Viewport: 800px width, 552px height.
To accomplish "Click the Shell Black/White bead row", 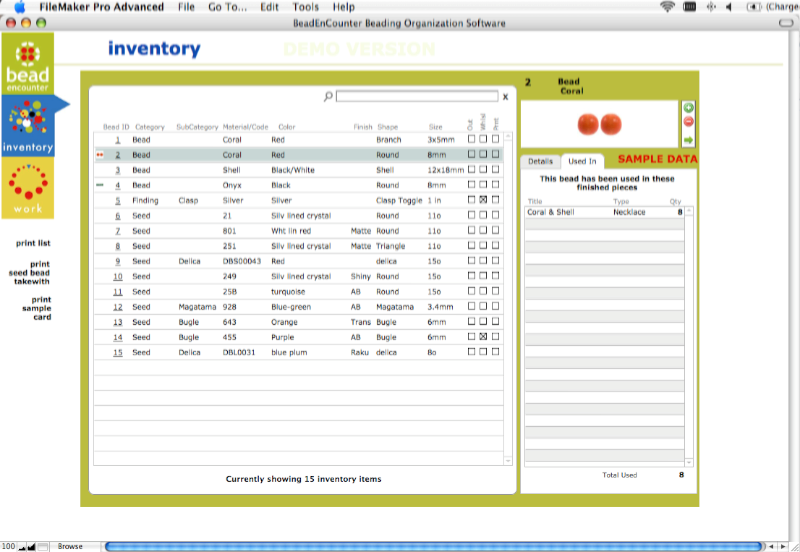I will [x=298, y=170].
